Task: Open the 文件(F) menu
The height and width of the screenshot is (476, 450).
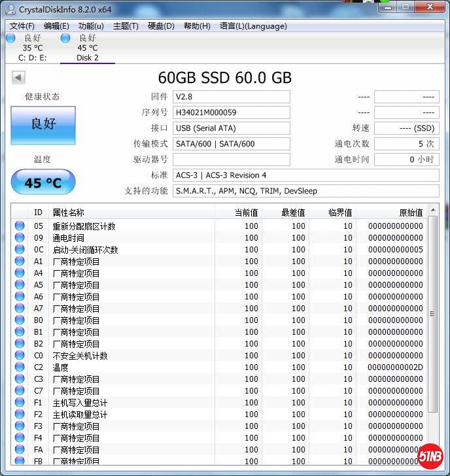Action: pyautogui.click(x=22, y=26)
